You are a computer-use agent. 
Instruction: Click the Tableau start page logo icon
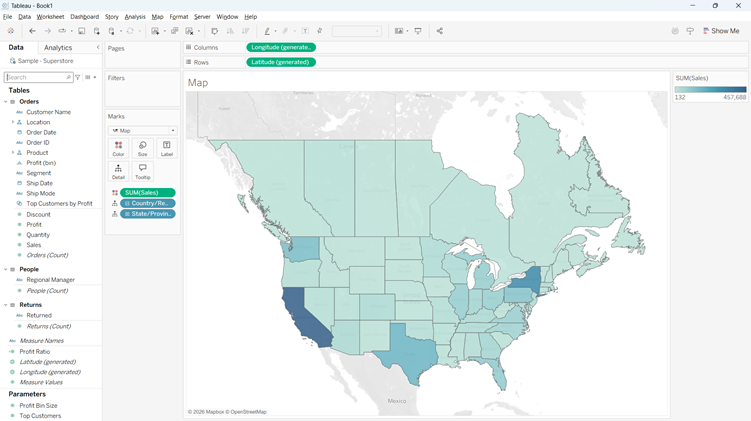(11, 31)
